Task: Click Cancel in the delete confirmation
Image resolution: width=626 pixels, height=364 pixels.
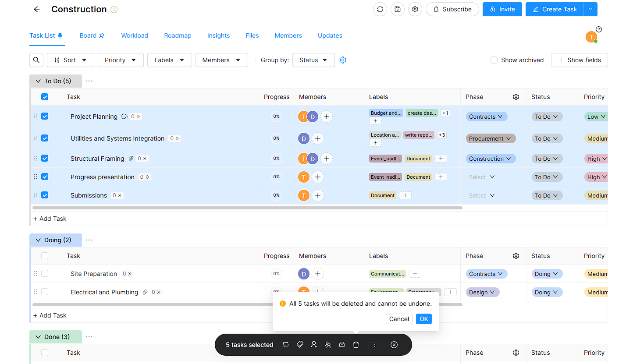Action: [x=399, y=319]
